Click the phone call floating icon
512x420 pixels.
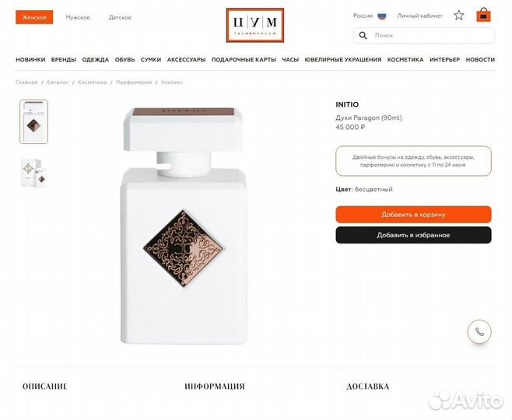[x=479, y=331]
